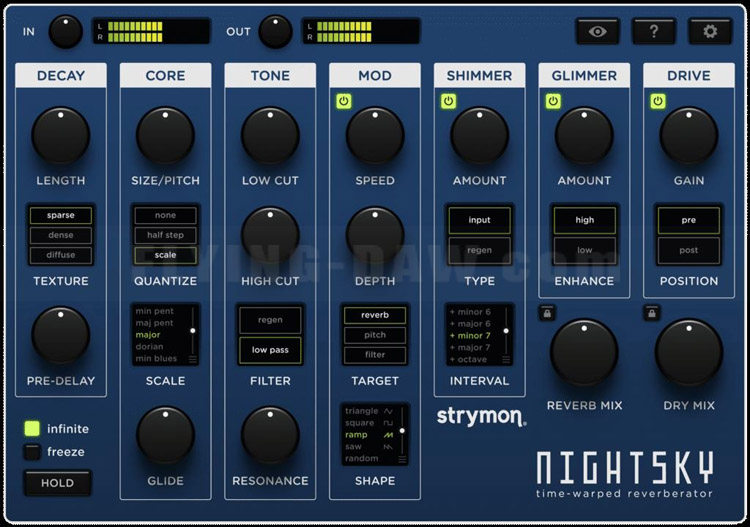Click the OUT level knob
Image resolution: width=750 pixels, height=527 pixels.
[276, 32]
